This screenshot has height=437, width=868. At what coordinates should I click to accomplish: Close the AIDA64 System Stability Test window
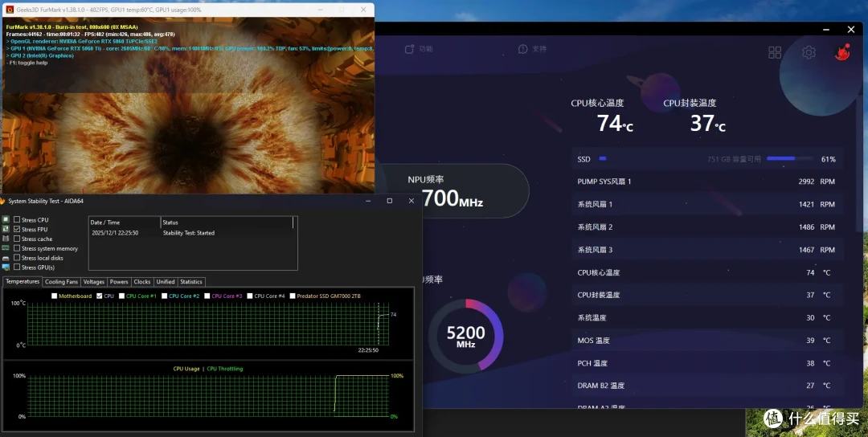[x=411, y=201]
